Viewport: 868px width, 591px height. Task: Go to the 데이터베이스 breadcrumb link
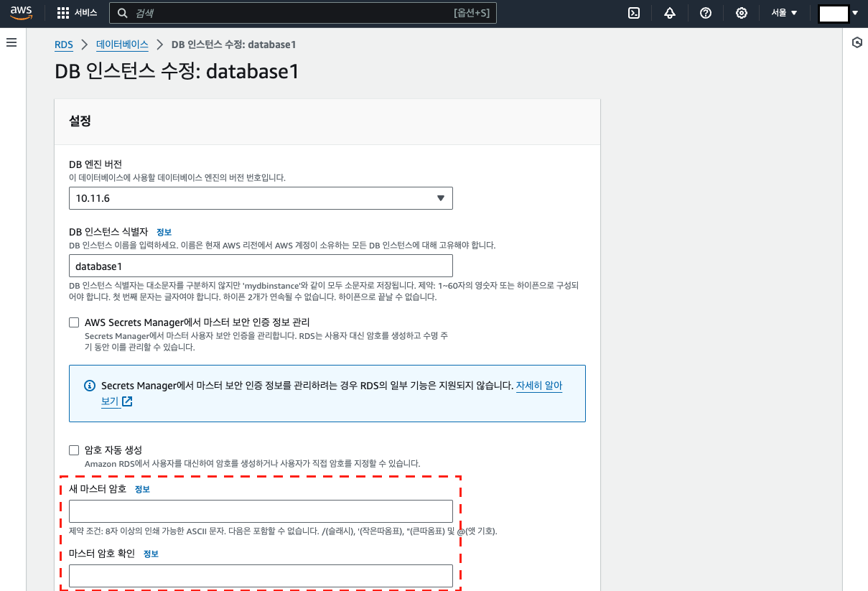pyautogui.click(x=122, y=45)
